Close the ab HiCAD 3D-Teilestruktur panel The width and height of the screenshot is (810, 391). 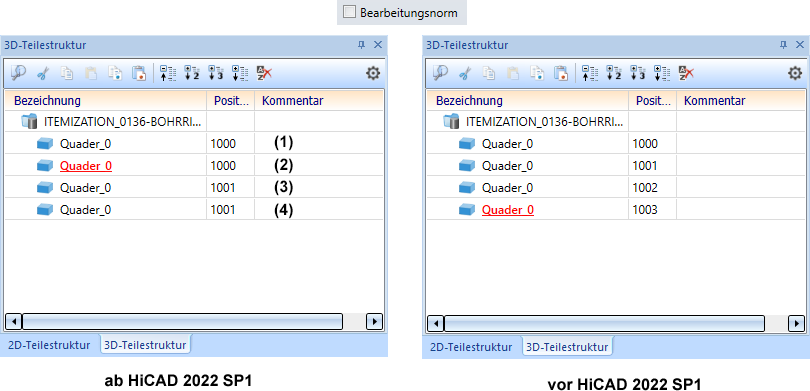[378, 45]
